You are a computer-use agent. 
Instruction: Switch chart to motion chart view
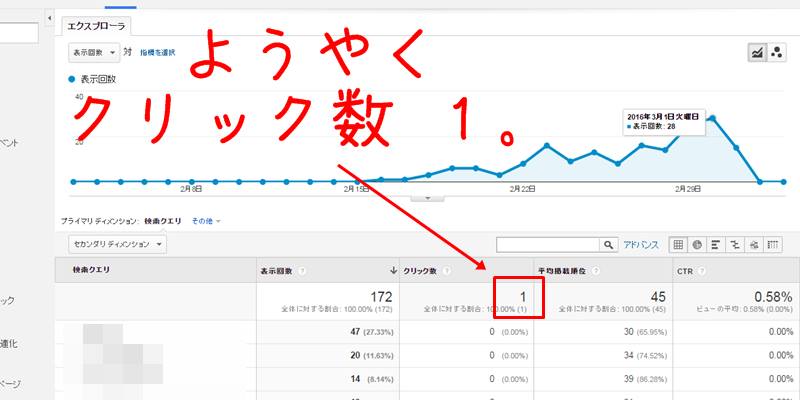pyautogui.click(x=777, y=53)
